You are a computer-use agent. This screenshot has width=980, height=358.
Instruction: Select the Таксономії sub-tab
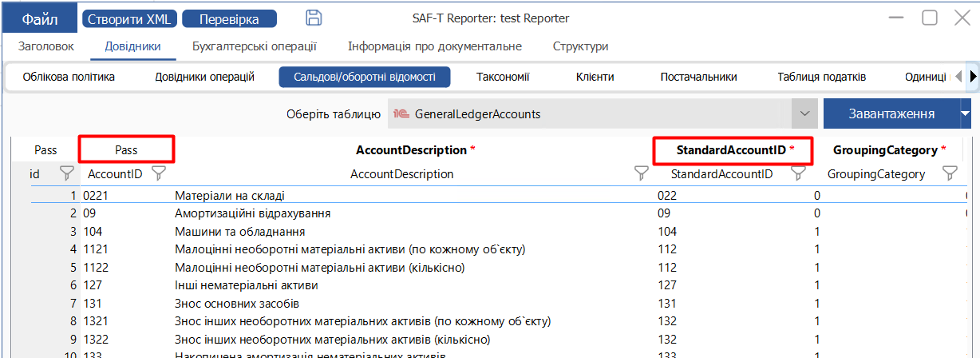(503, 78)
